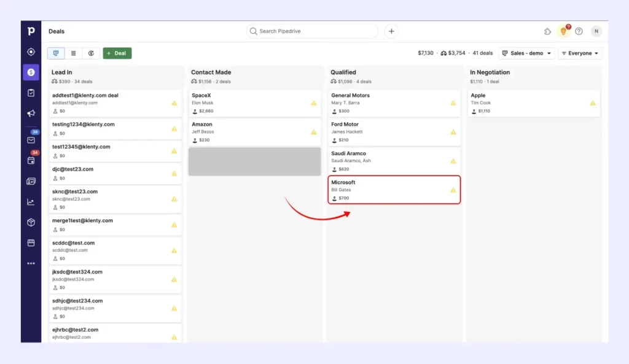The width and height of the screenshot is (629, 364).
Task: Open the sales assistant lightbulb icon
Action: tap(564, 31)
